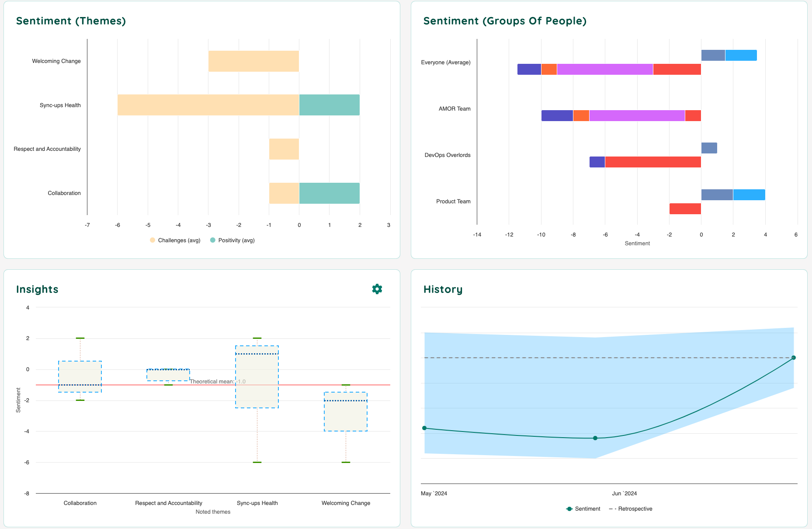Click the 'Sync-ups Health' label in Themes chart
This screenshot has height=529, width=812.
pos(60,105)
